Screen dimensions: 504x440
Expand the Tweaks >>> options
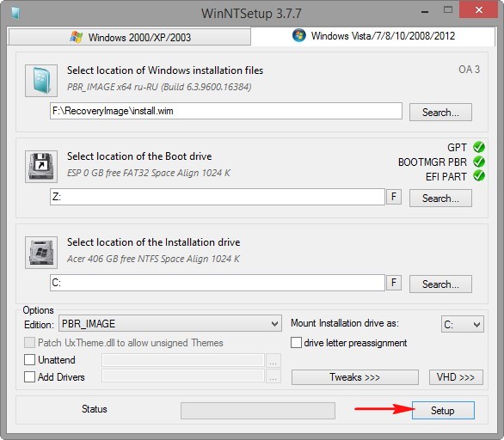click(355, 377)
